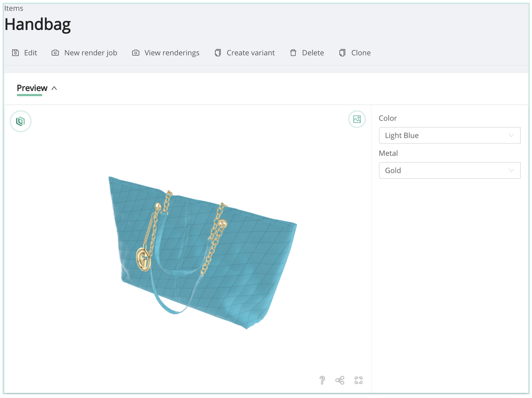Click the share icon below the preview

tap(340, 380)
